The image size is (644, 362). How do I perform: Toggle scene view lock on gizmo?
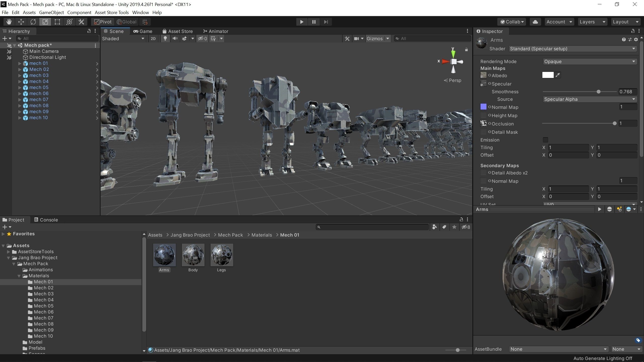tap(466, 50)
